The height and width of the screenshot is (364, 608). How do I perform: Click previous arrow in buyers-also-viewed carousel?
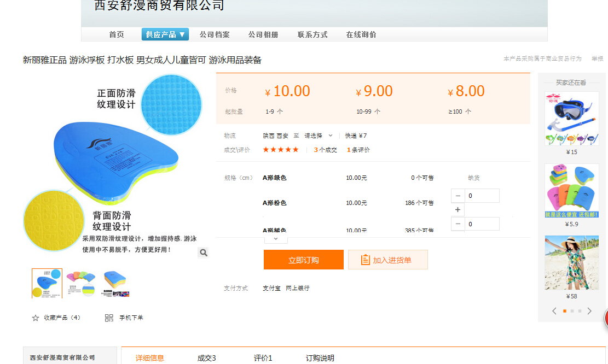554,311
